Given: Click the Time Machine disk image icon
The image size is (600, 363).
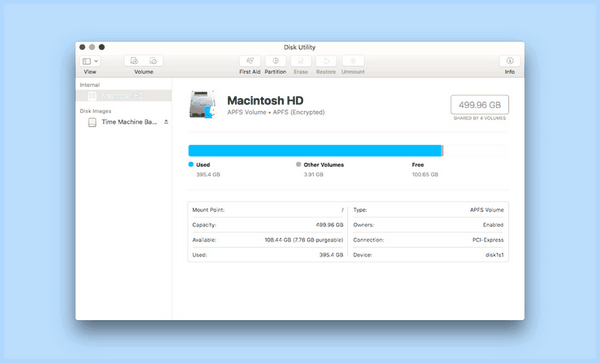Looking at the screenshot, I should coord(92,122).
